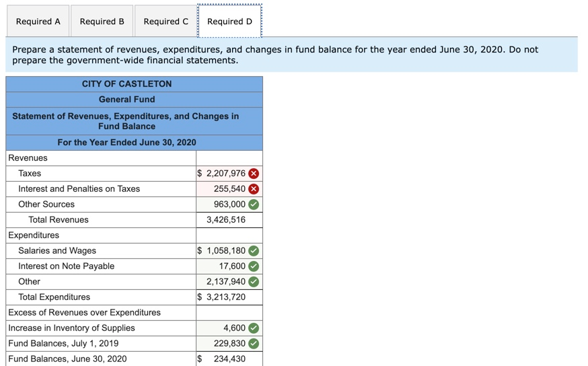Image resolution: width=588 pixels, height=366 pixels.
Task: Edit the Salaries and Wages field 1,058,180
Action: point(229,251)
